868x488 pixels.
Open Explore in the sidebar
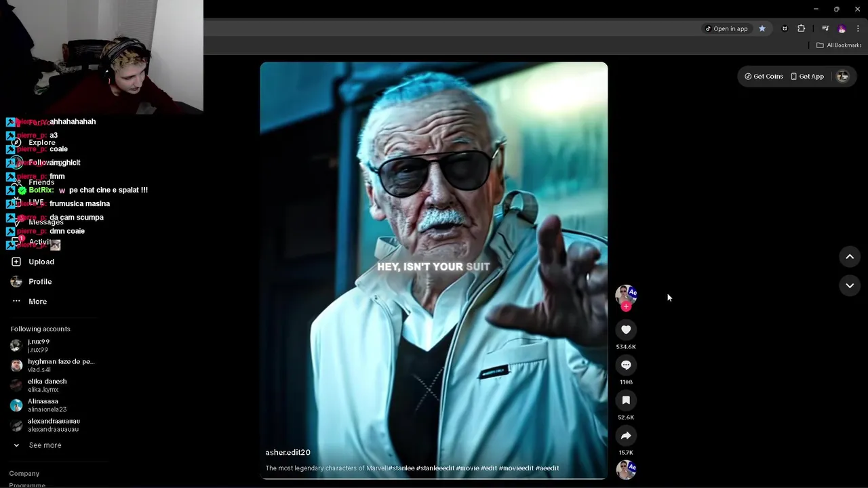pyautogui.click(x=42, y=143)
